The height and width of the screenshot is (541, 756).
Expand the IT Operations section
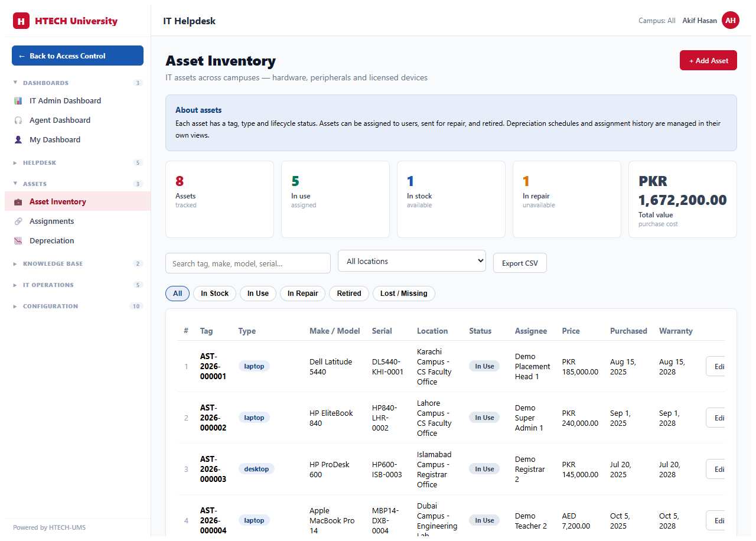[77, 285]
